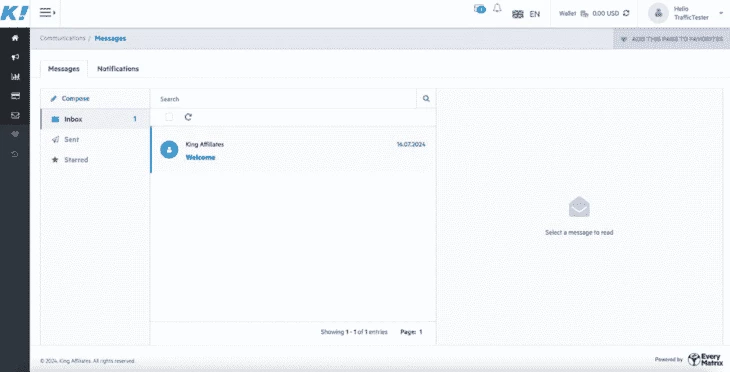Open the notification bell
Image resolution: width=730 pixels, height=372 pixels.
[497, 8]
